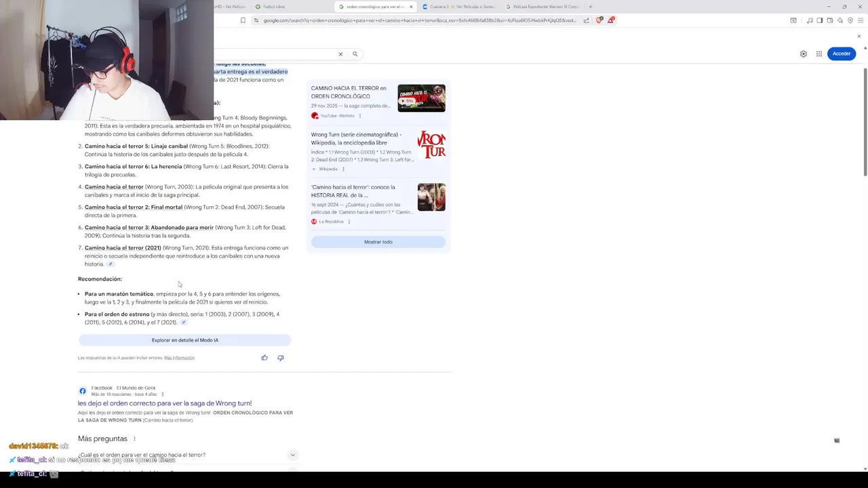
Task: Open 'Wrong Turn (serie cinematográfica)' Wikipedia source
Action: pyautogui.click(x=356, y=138)
